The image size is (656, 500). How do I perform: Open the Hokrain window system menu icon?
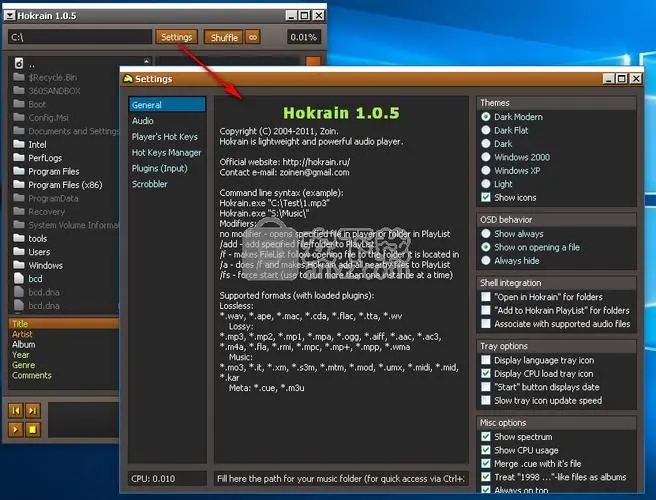point(10,16)
